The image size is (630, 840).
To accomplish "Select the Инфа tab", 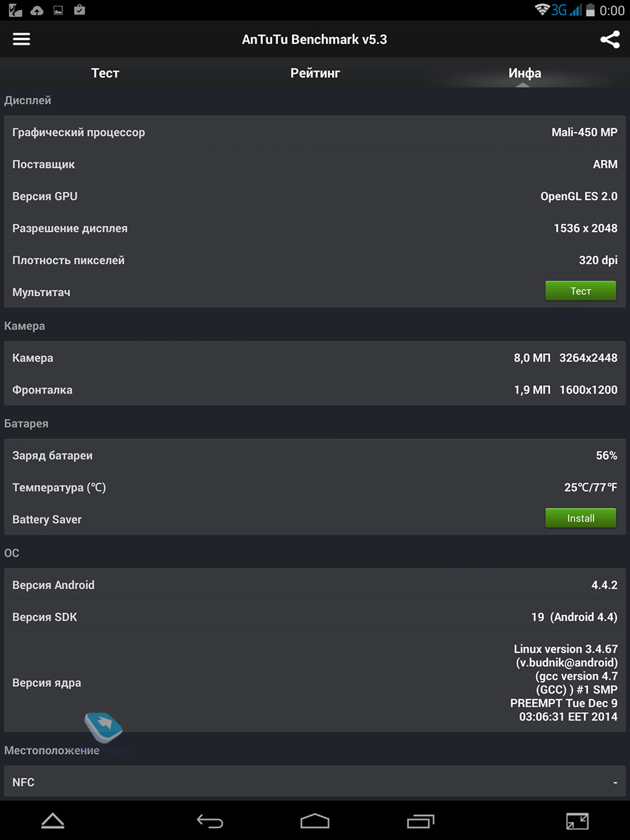I will (x=525, y=73).
